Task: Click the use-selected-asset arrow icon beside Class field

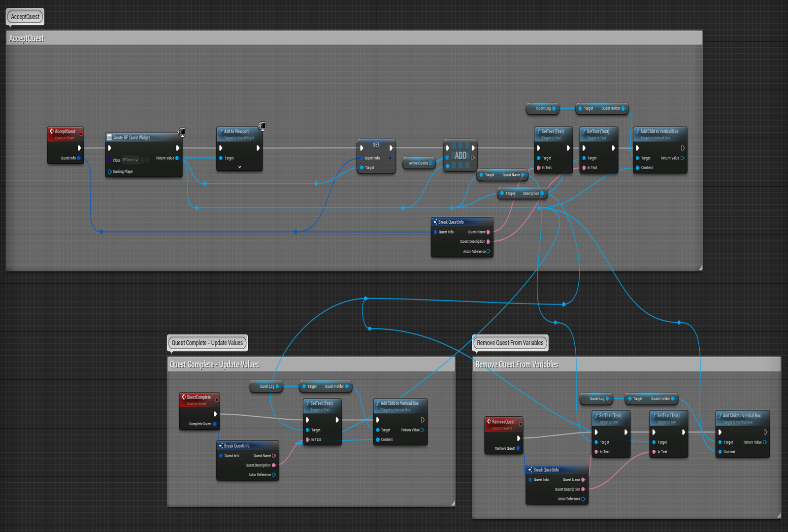Action: click(x=143, y=160)
